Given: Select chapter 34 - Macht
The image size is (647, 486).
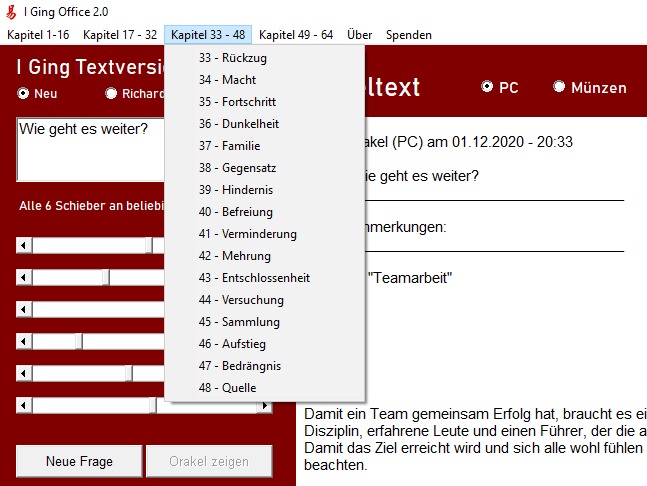Looking at the screenshot, I should (264, 80).
